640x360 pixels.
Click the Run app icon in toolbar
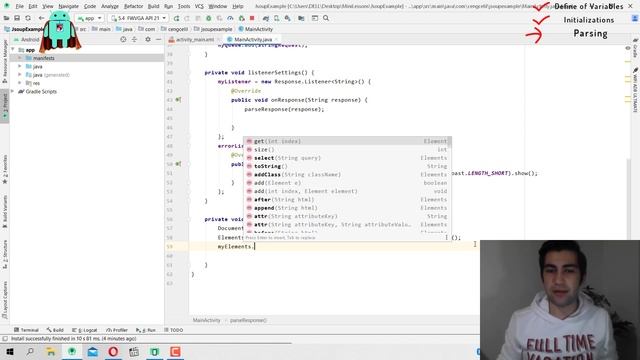pos(176,18)
